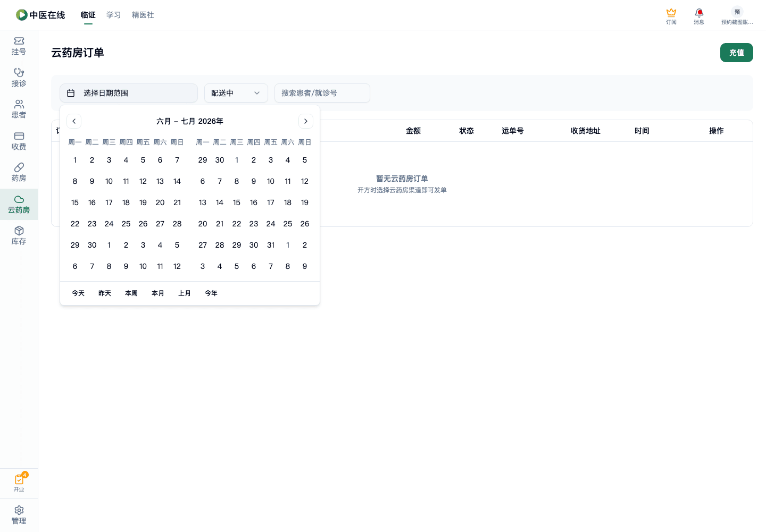Image resolution: width=766 pixels, height=532 pixels.
Task: Open the 接诊 stethoscope sidebar icon
Action: [x=19, y=78]
